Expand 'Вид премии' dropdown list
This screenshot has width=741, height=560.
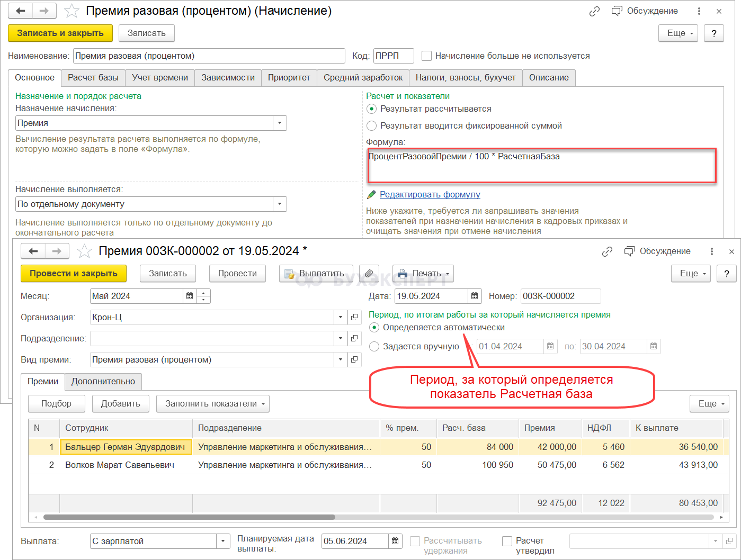pyautogui.click(x=341, y=360)
